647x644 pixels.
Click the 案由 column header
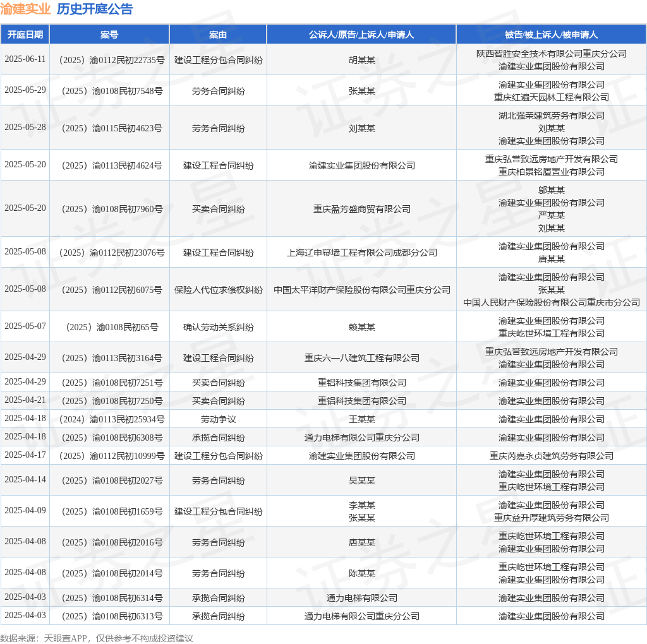218,35
